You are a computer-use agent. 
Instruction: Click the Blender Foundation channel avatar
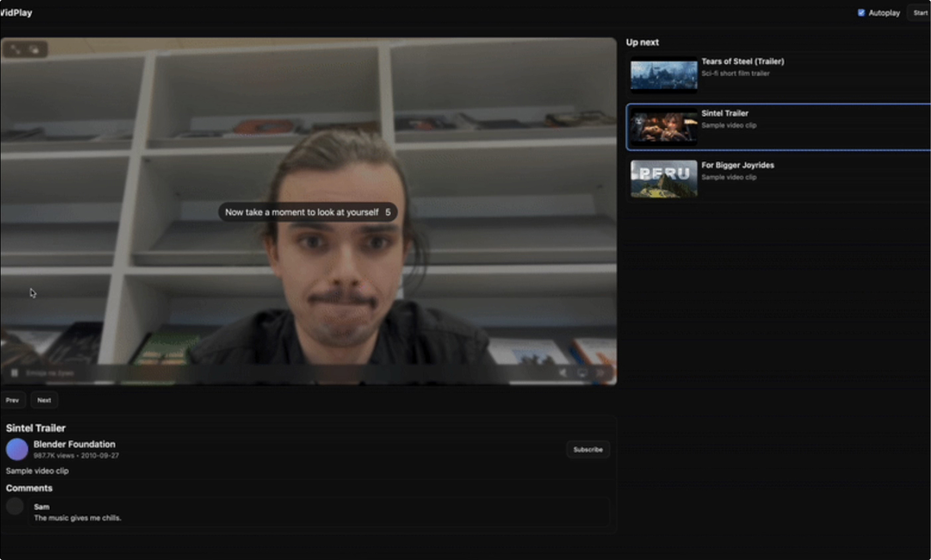point(17,450)
